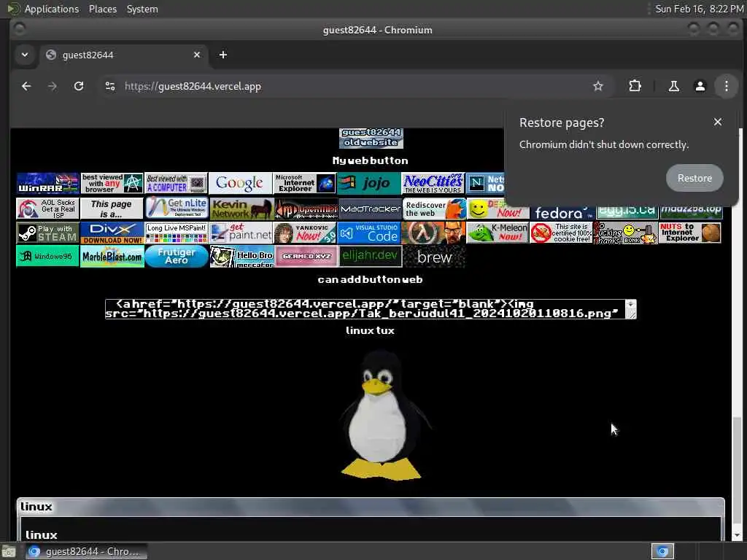Click the K-Meleon Now badge
The image size is (747, 560).
coord(498,233)
